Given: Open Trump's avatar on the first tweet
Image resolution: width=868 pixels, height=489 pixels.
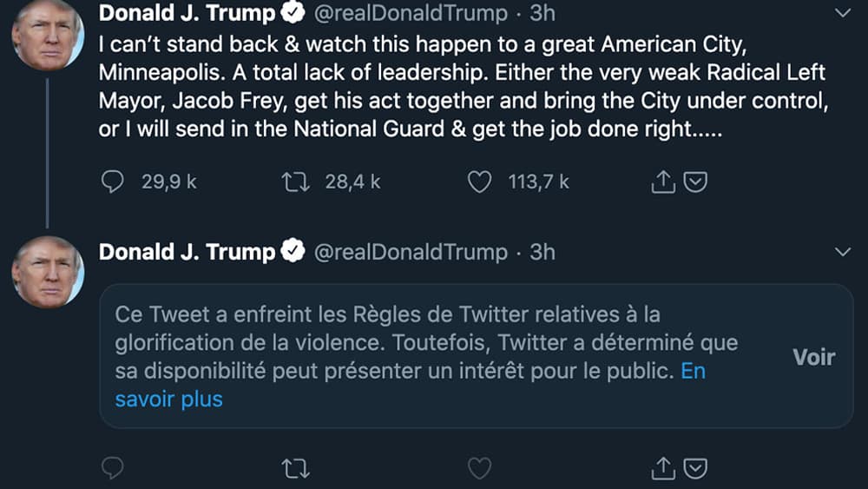Looking at the screenshot, I should click(x=48, y=33).
